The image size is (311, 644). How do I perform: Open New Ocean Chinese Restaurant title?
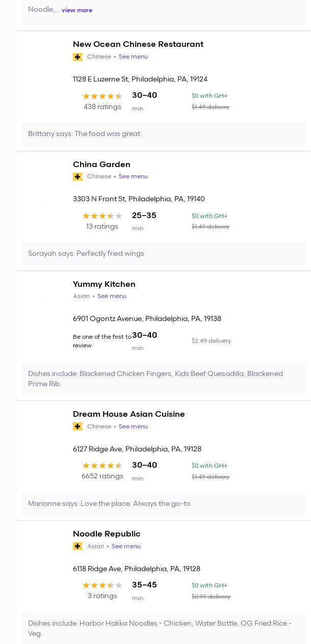click(x=138, y=44)
